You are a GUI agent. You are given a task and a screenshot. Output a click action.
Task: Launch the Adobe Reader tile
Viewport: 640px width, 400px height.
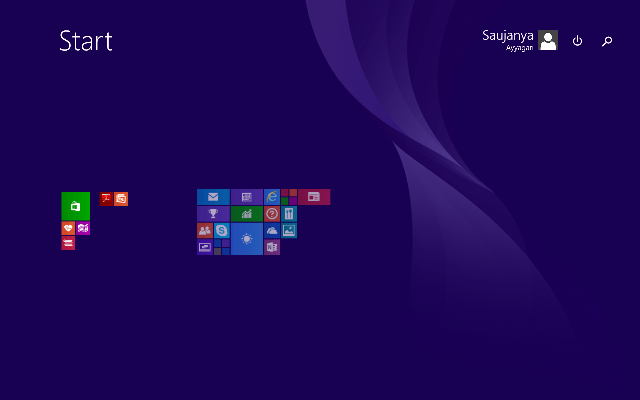coord(106,199)
